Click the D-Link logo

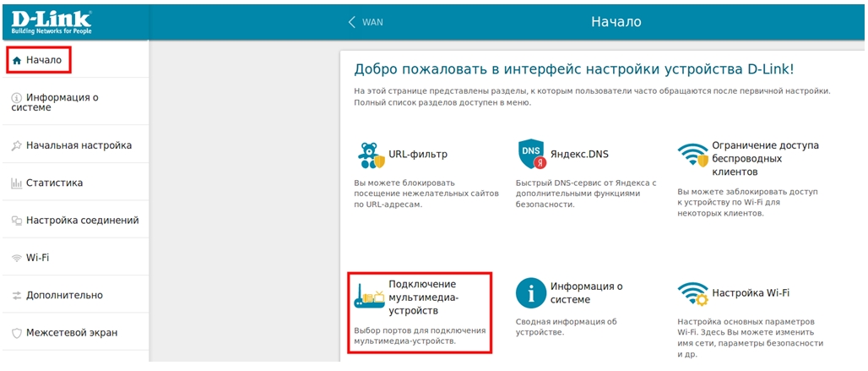click(x=52, y=20)
